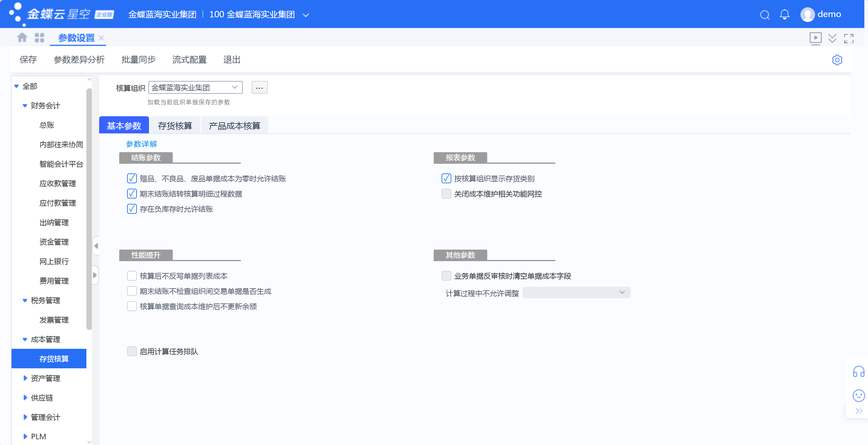This screenshot has height=445, width=868.
Task: Select 费用管理 in the tree
Action: coord(54,281)
